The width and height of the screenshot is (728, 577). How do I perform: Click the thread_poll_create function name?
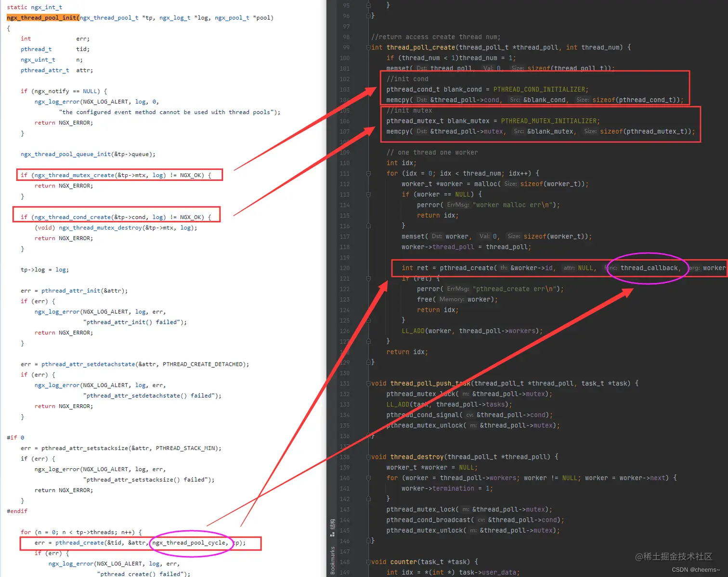coord(420,47)
